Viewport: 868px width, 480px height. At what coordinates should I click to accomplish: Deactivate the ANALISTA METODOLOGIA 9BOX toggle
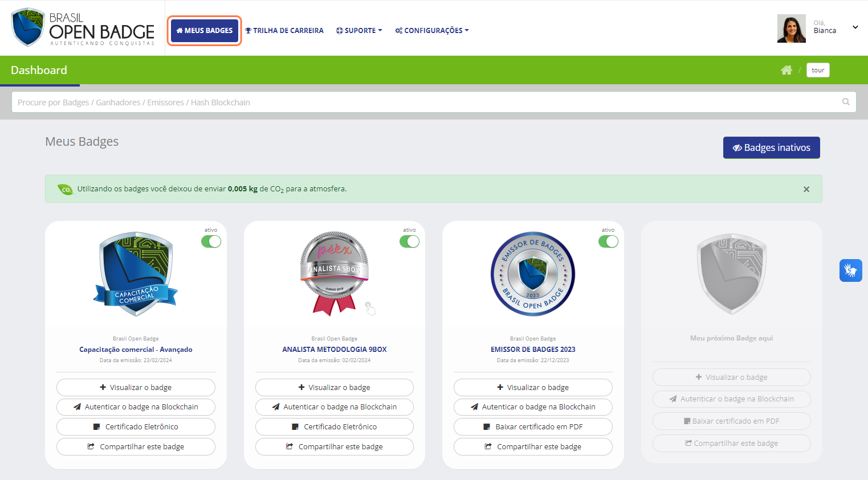pos(409,241)
